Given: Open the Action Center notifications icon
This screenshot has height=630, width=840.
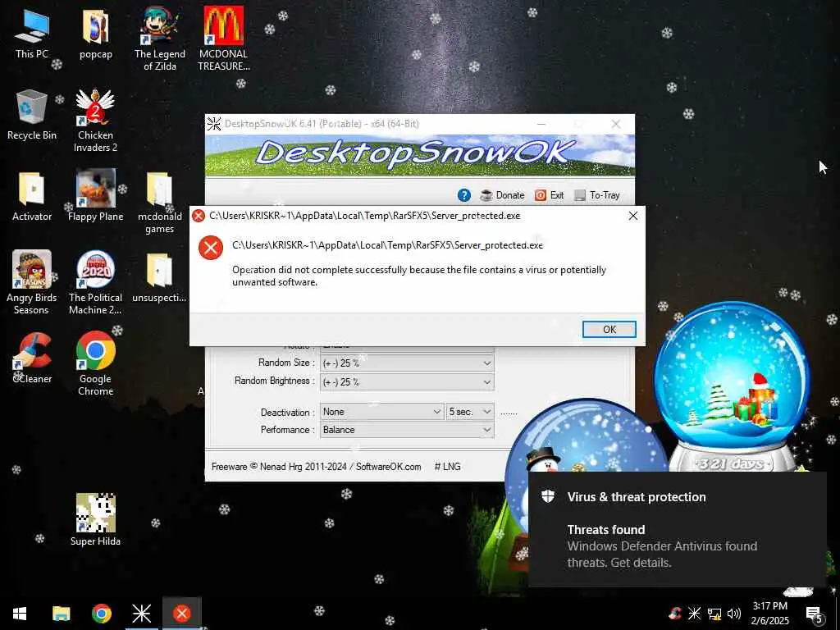Looking at the screenshot, I should (x=814, y=614).
